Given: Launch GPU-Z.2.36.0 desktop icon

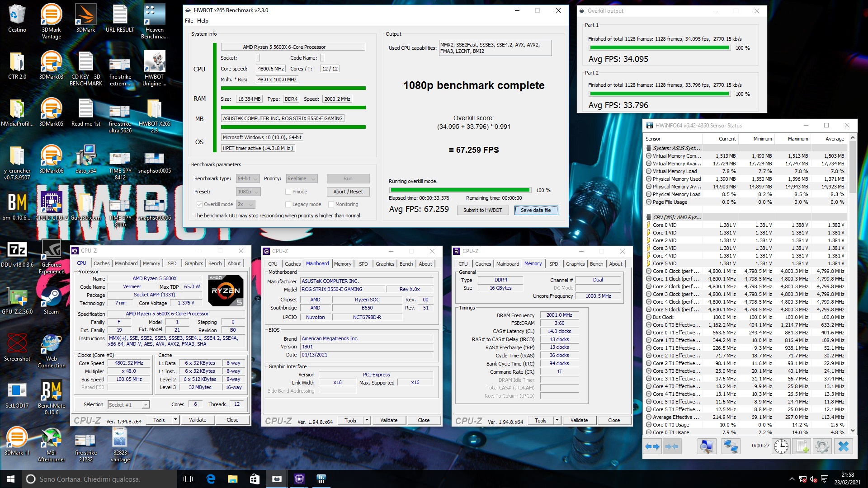Looking at the screenshot, I should click(x=17, y=300).
